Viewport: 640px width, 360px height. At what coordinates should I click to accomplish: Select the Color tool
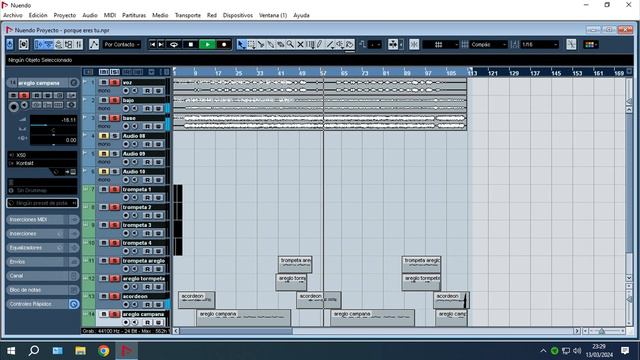point(349,44)
